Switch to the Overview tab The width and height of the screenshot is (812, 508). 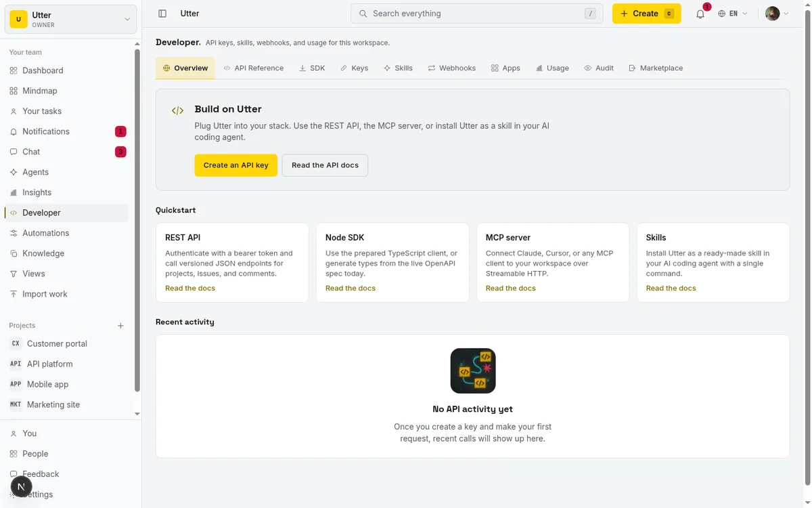coord(185,68)
